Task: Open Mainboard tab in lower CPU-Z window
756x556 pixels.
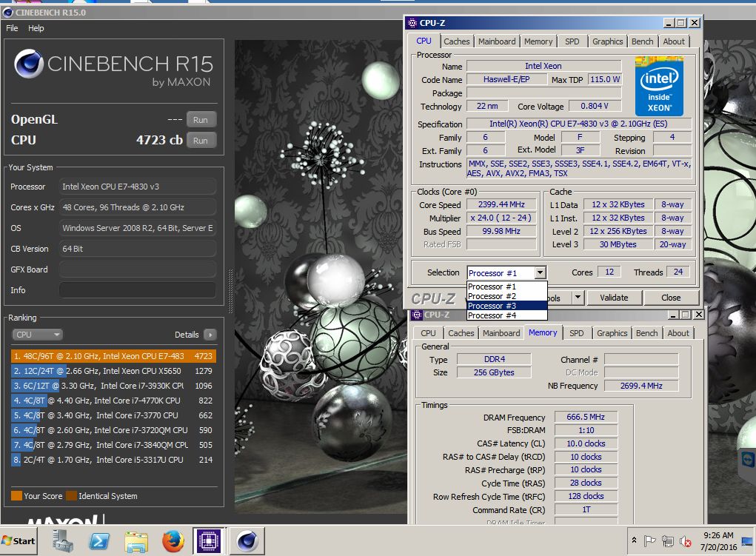Action: (501, 333)
